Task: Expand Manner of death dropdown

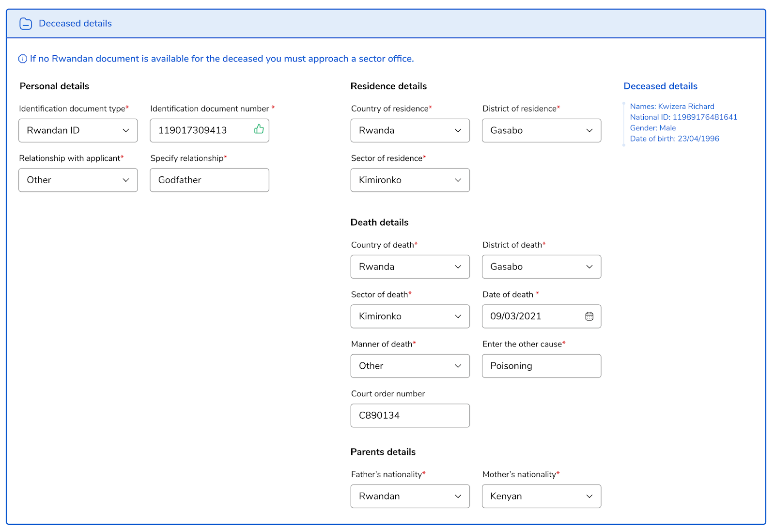Action: coord(410,366)
